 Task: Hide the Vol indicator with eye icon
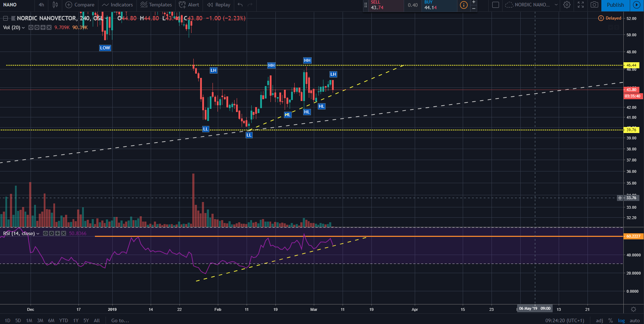click(31, 27)
